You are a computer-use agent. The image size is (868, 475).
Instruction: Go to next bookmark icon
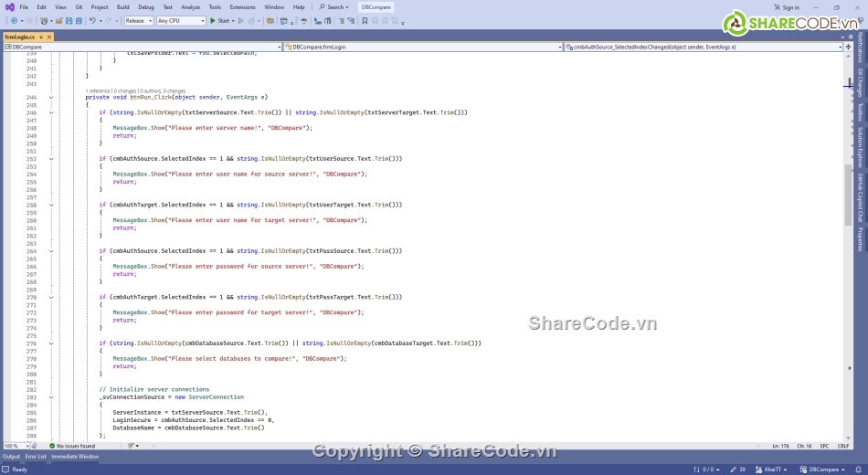385,20
